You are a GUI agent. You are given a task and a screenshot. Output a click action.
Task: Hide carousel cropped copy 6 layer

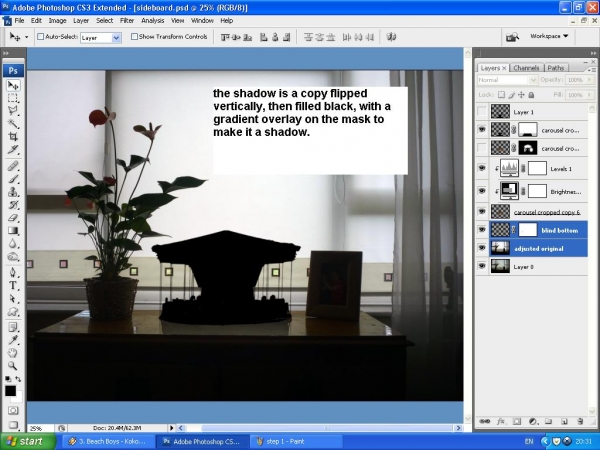482,211
